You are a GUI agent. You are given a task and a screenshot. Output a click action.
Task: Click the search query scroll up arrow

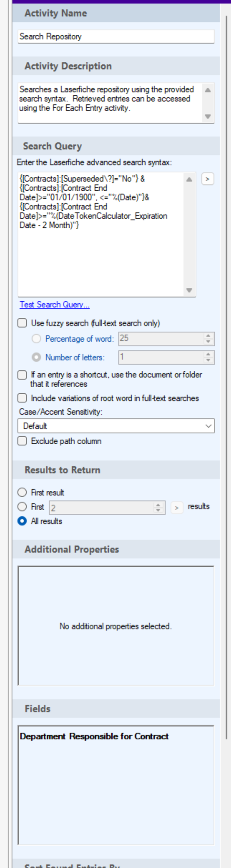pyautogui.click(x=189, y=179)
